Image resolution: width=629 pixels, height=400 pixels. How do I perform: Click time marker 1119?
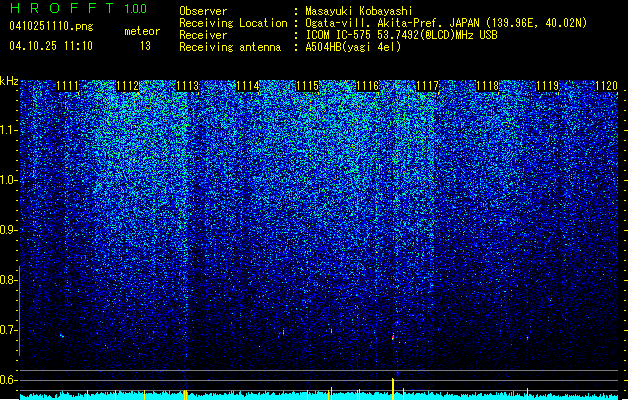click(x=548, y=86)
